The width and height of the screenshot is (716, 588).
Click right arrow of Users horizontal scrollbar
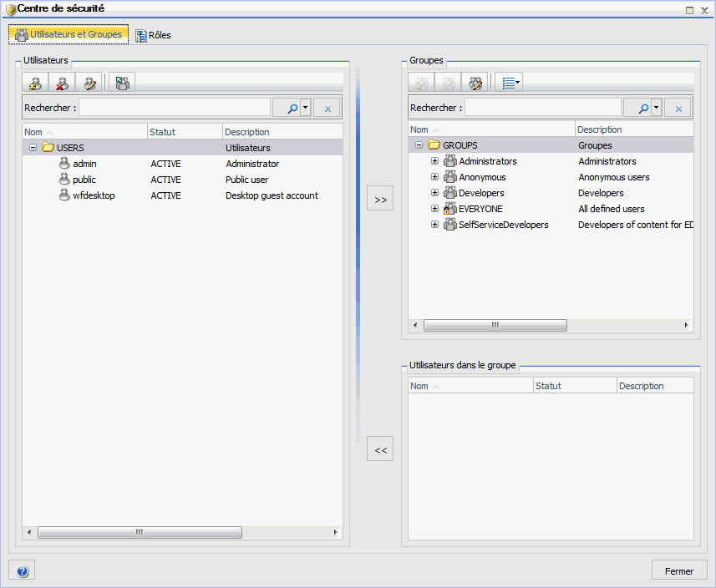(x=335, y=532)
